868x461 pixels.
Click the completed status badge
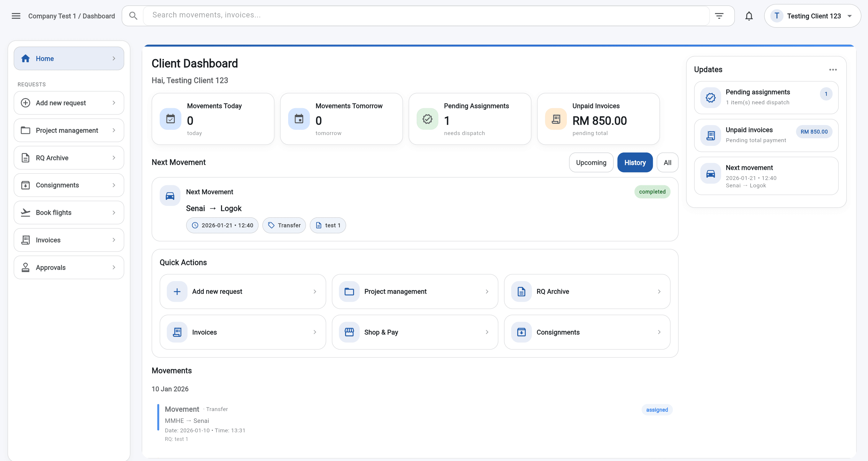(x=652, y=191)
